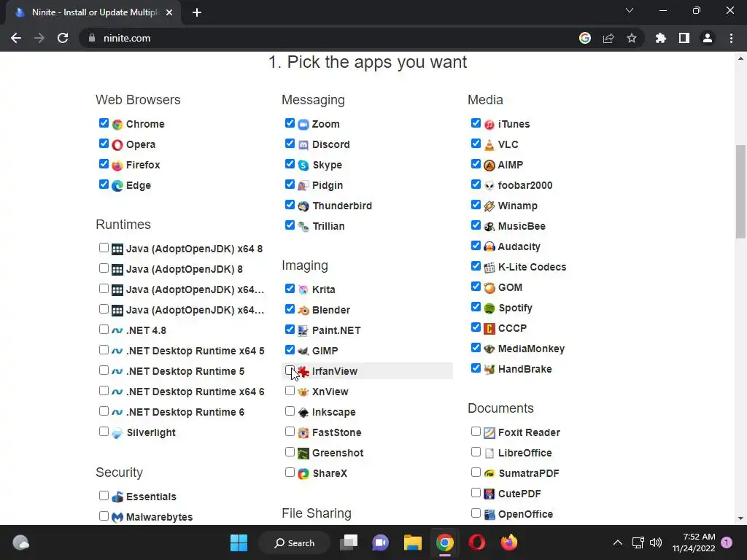747x560 pixels.
Task: Click the page vertical scrollbar thumb
Action: [740, 191]
